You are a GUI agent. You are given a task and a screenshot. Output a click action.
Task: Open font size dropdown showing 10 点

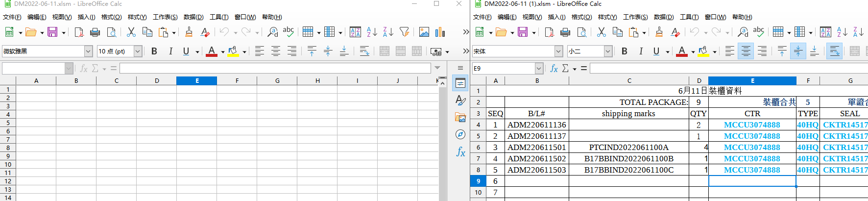[x=138, y=51]
